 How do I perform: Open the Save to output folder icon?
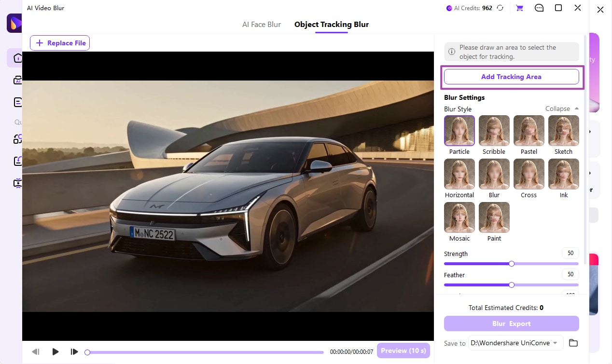573,343
